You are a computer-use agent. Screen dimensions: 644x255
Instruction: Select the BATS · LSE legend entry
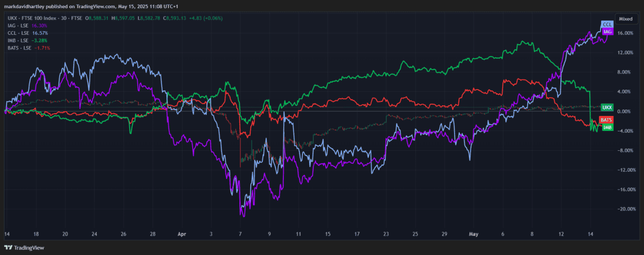coord(19,48)
